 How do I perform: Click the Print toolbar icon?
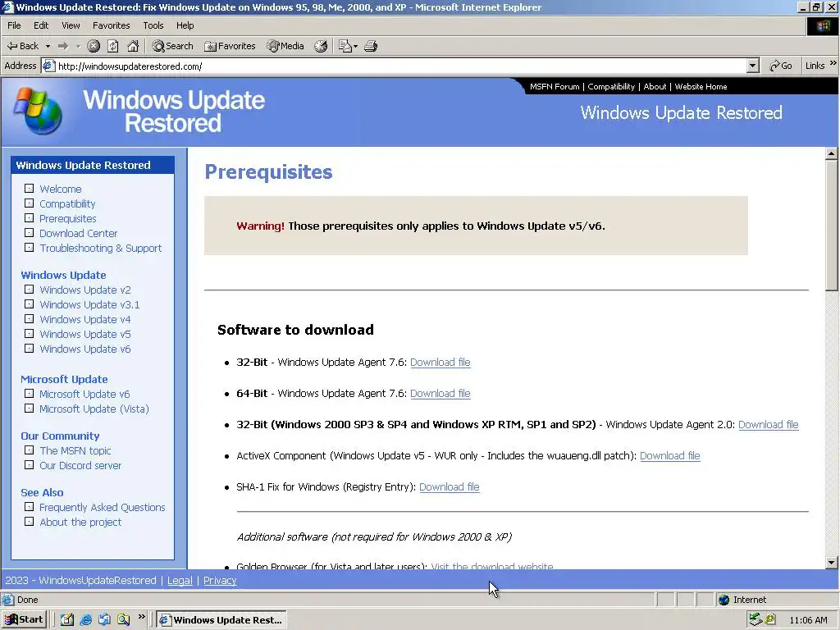pyautogui.click(x=371, y=46)
